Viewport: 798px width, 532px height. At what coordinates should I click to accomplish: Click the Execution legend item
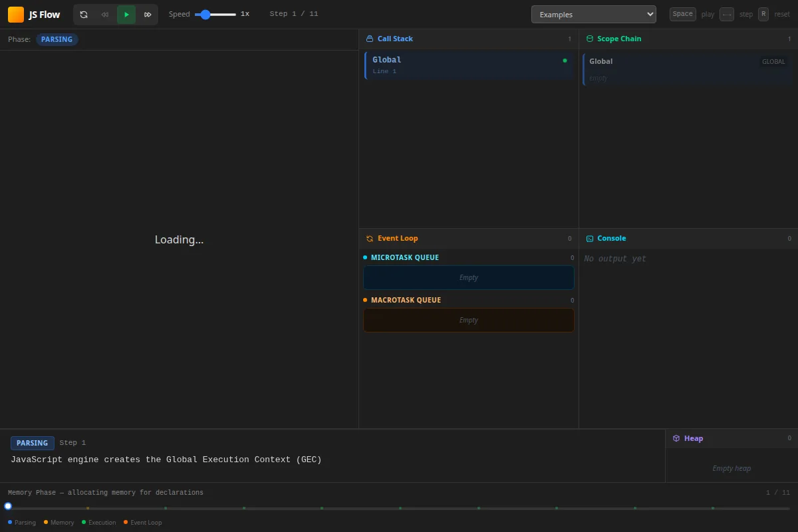coord(99,523)
